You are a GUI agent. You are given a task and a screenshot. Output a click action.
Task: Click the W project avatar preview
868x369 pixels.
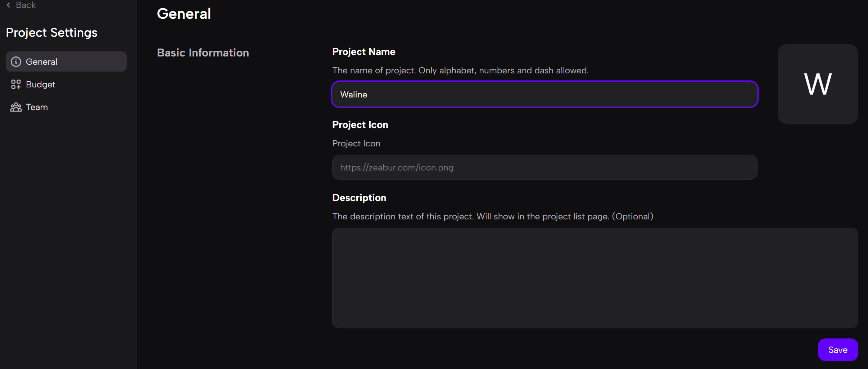point(818,84)
